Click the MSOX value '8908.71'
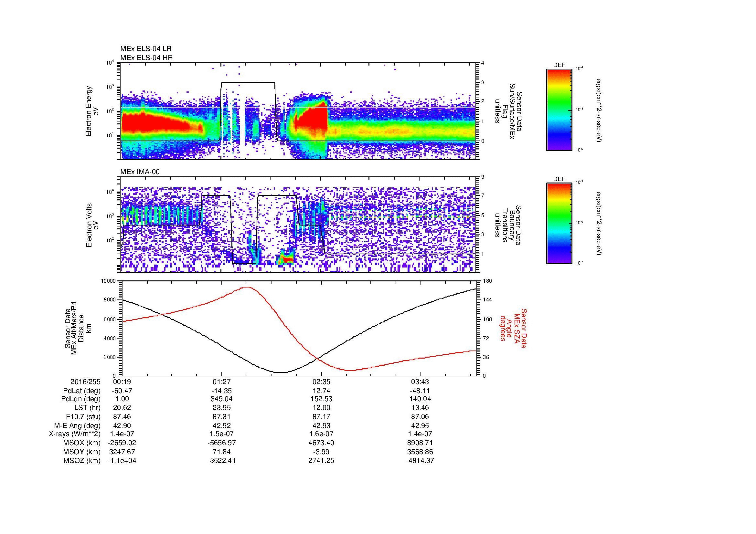This screenshot has height=534, width=756. 420,443
